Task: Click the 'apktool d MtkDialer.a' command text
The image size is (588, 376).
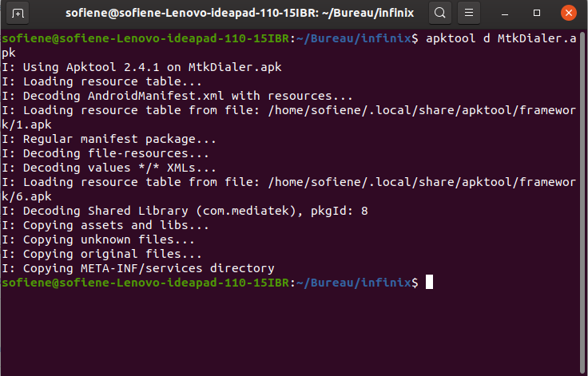Action: [x=499, y=38]
